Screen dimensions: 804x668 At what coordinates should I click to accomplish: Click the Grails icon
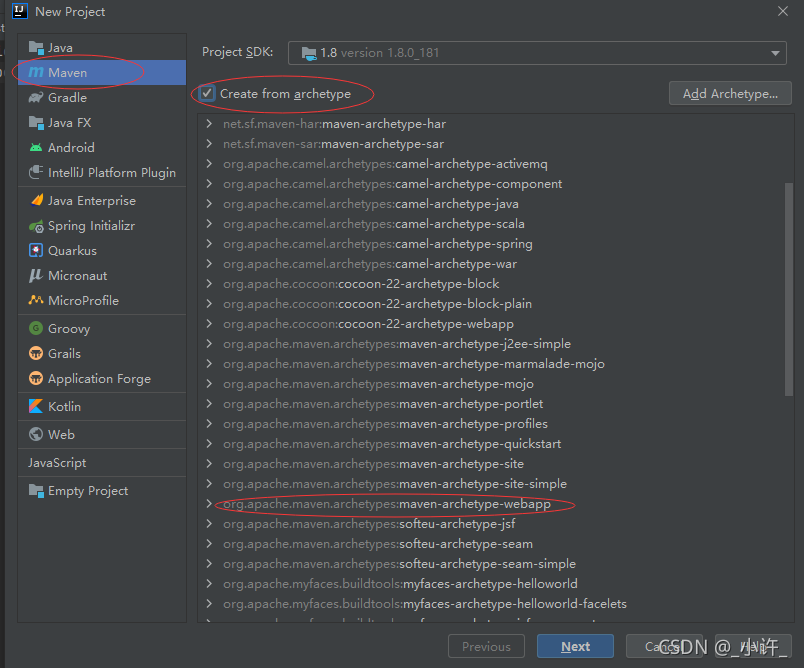click(36, 353)
